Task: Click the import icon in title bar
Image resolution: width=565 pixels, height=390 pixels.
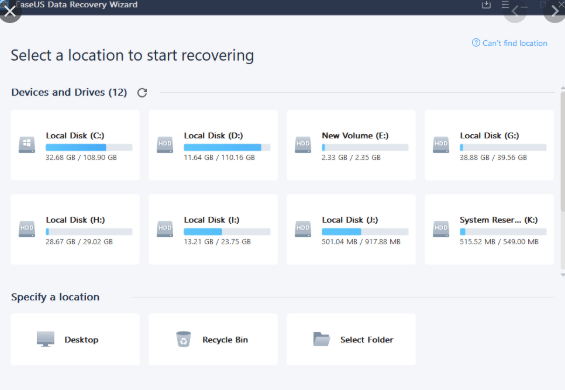Action: [486, 5]
